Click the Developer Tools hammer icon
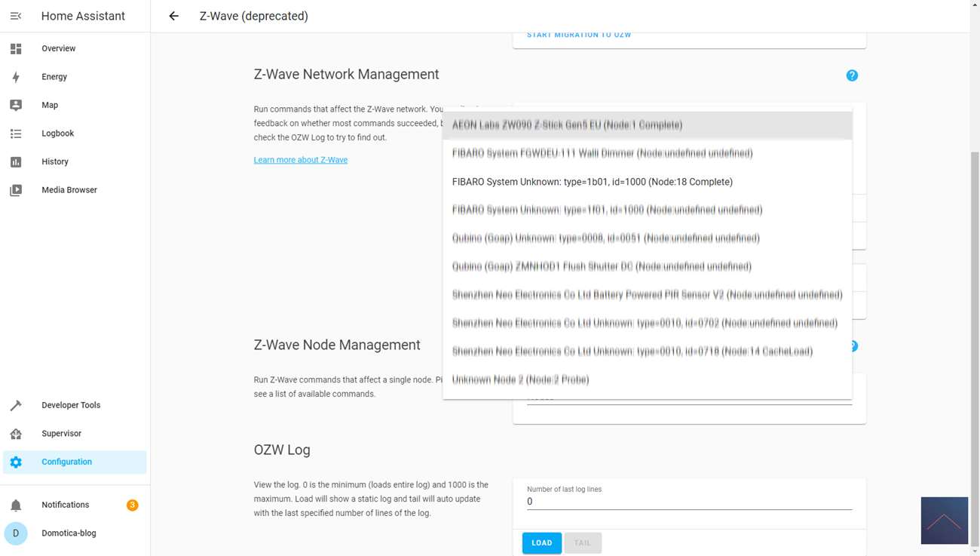The height and width of the screenshot is (556, 980). click(16, 406)
